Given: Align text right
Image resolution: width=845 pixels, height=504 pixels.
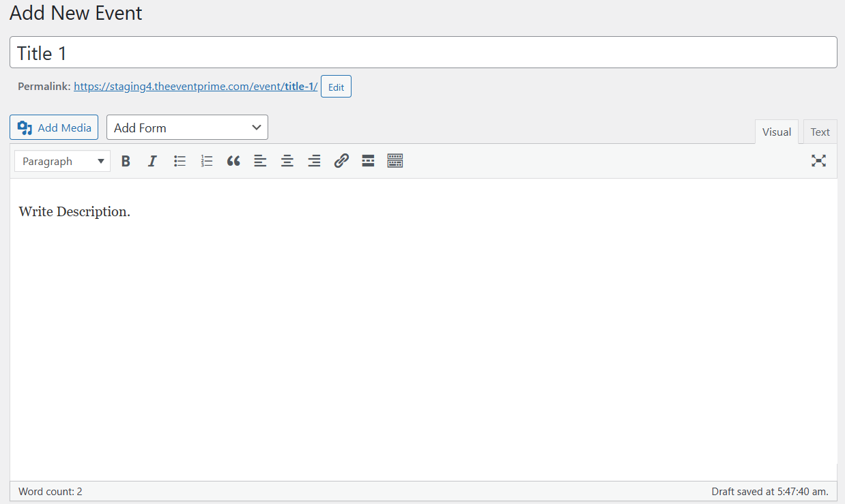Looking at the screenshot, I should 314,161.
